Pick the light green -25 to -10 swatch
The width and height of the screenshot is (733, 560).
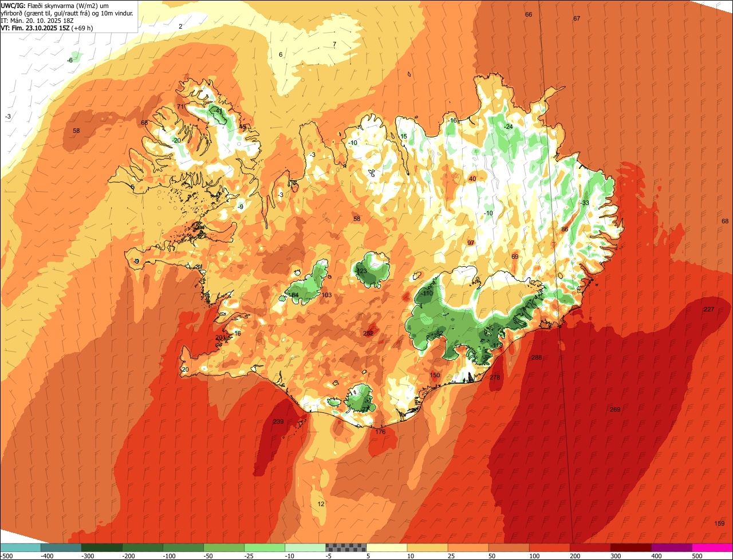[x=264, y=548]
